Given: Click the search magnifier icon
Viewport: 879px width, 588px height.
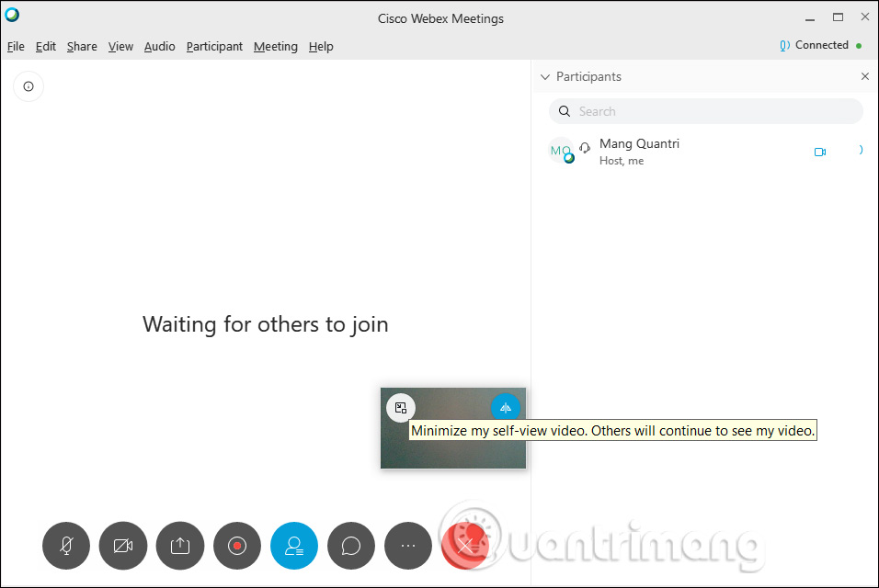Looking at the screenshot, I should tap(565, 111).
